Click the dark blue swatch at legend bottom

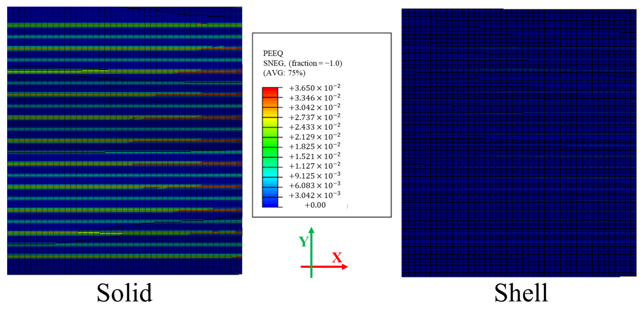tap(270, 202)
